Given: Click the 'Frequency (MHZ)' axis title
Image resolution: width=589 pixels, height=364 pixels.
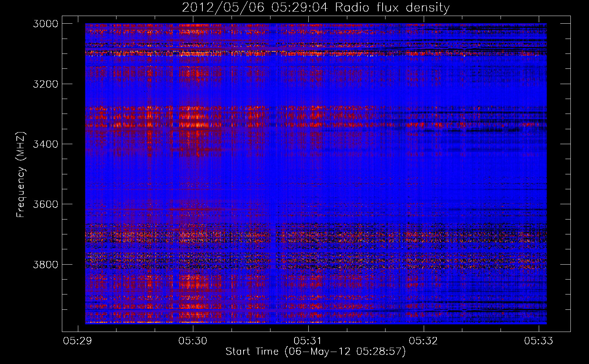Looking at the screenshot, I should 21,175.
